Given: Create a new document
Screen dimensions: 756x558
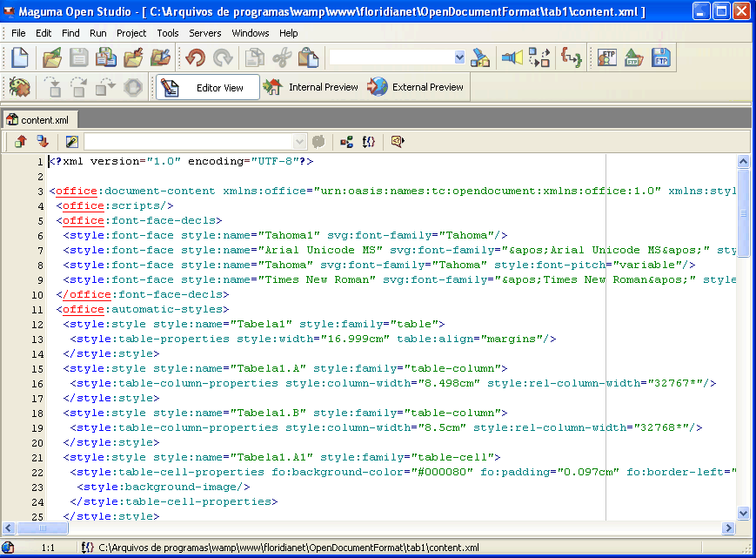Looking at the screenshot, I should (19, 56).
